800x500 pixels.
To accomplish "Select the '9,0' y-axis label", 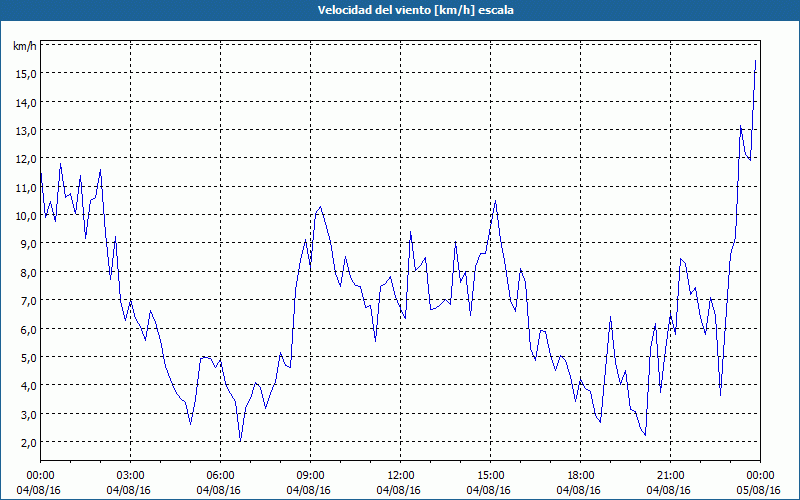I will [28, 244].
